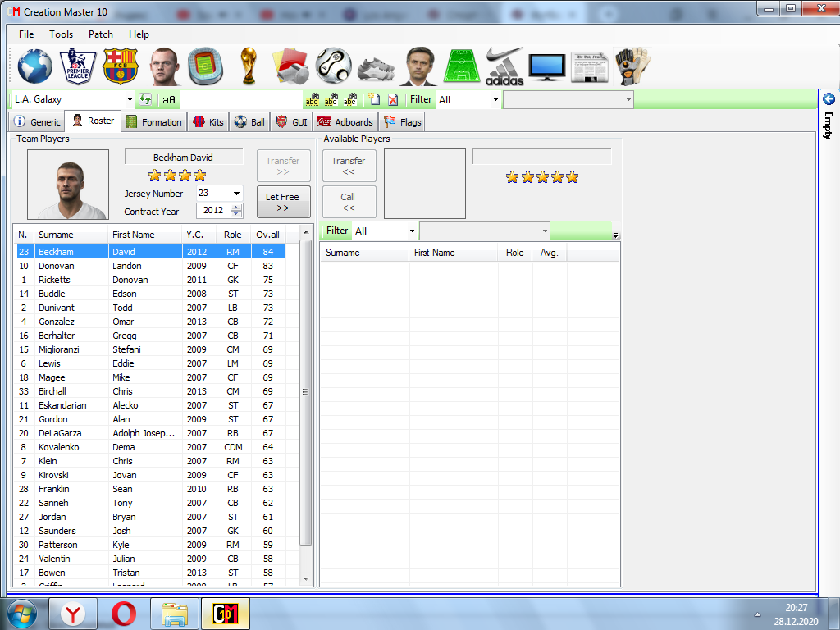Select the World Cup trophy tournaments icon
The width and height of the screenshot is (840, 630).
(249, 66)
